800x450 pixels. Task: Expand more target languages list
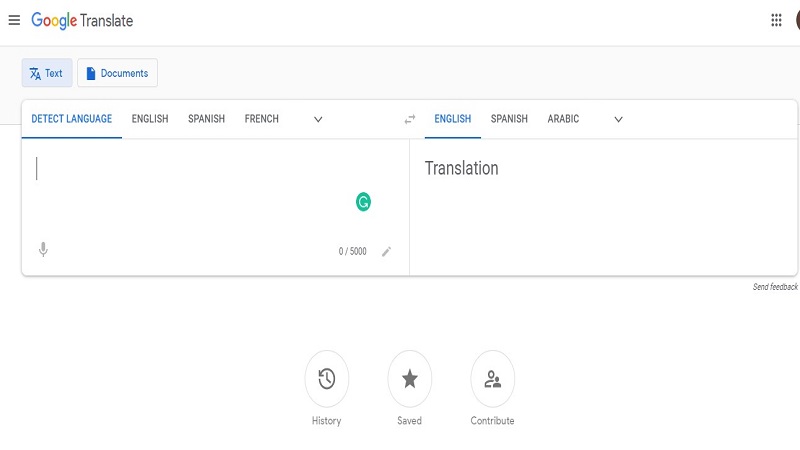tap(618, 119)
